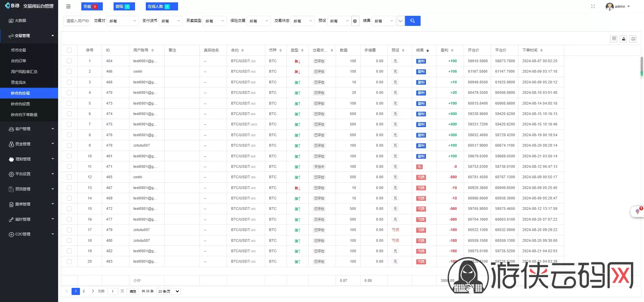Click the 充值 notification button
This screenshot has height=302, width=644.
92,6
